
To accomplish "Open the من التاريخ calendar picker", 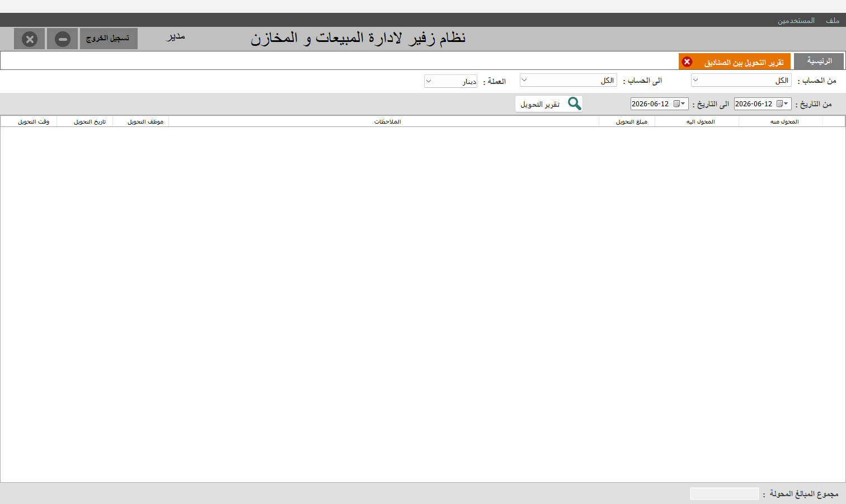I will pyautogui.click(x=782, y=104).
